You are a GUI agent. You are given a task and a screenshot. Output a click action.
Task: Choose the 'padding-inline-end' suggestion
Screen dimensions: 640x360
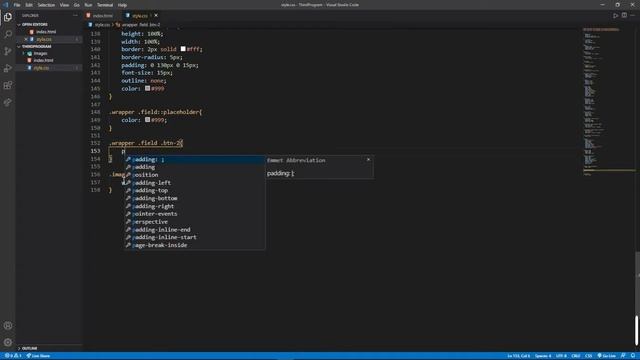tap(195, 230)
